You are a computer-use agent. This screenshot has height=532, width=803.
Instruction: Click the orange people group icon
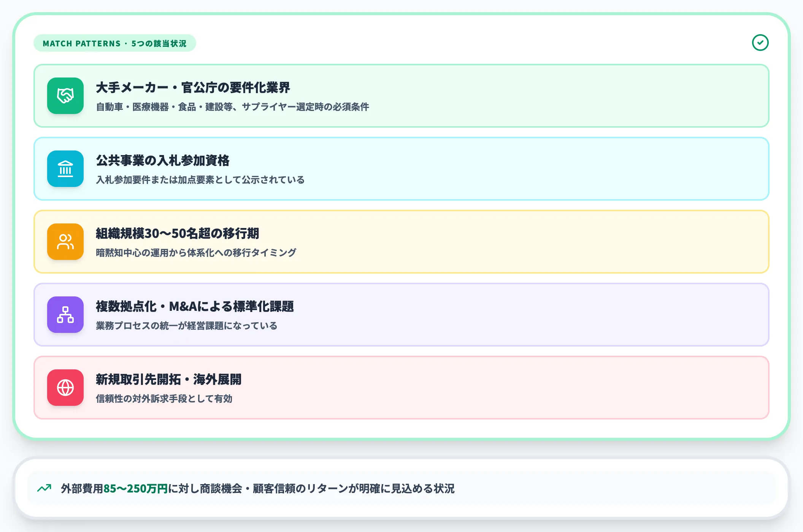65,242
